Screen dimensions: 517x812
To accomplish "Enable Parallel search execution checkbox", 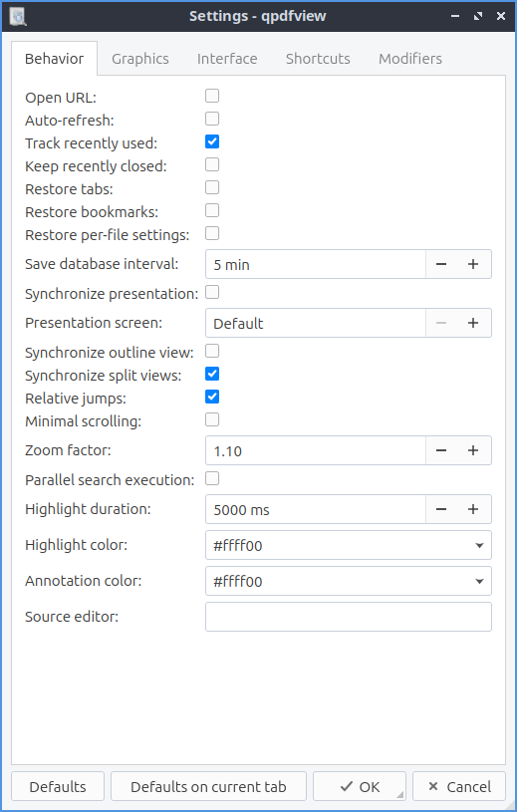I will pyautogui.click(x=212, y=478).
